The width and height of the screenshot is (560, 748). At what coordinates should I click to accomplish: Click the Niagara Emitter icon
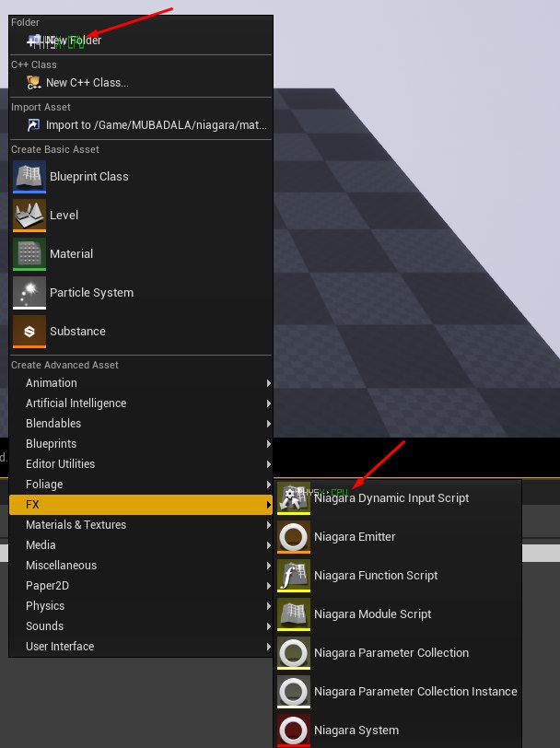pos(294,537)
